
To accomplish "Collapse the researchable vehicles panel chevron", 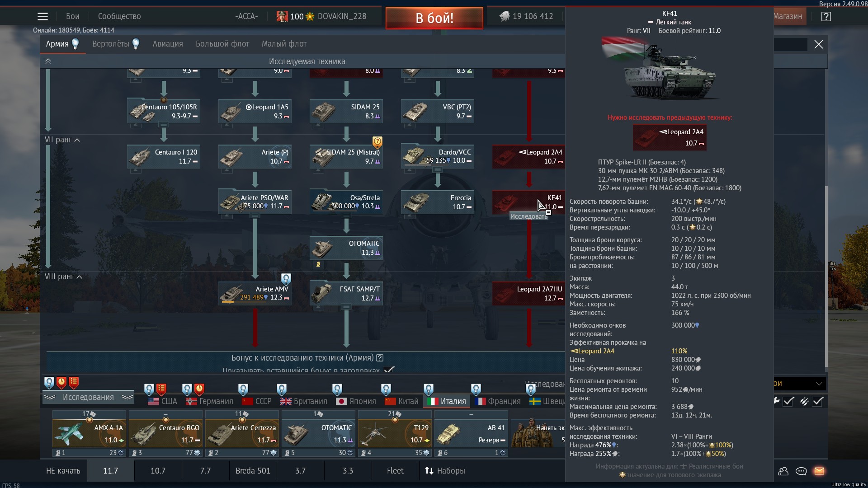I will point(48,61).
